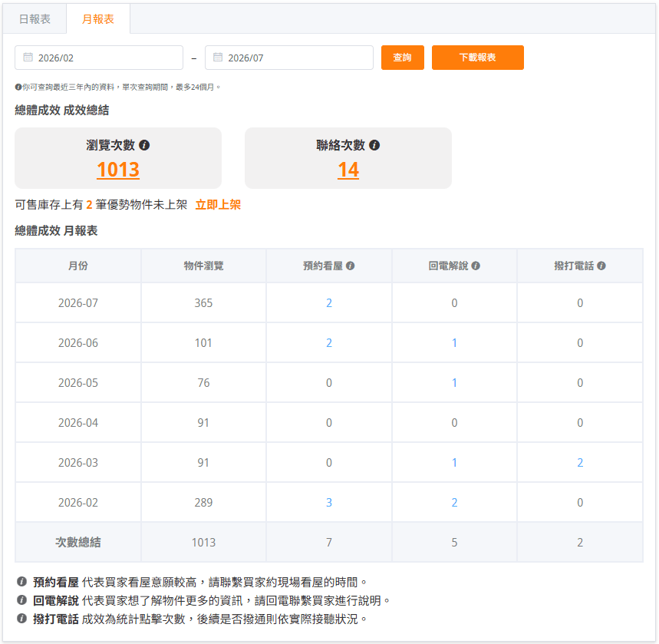Select the 月報表 tab

(98, 19)
